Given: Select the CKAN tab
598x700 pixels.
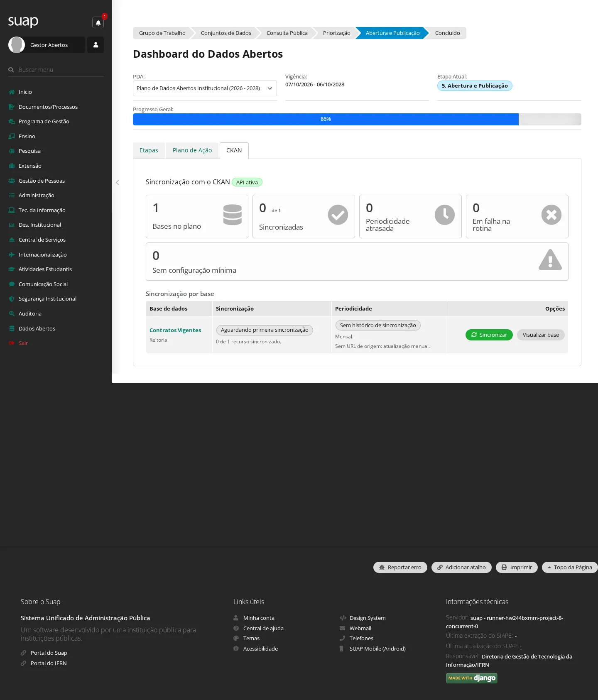Looking at the screenshot, I should point(234,150).
